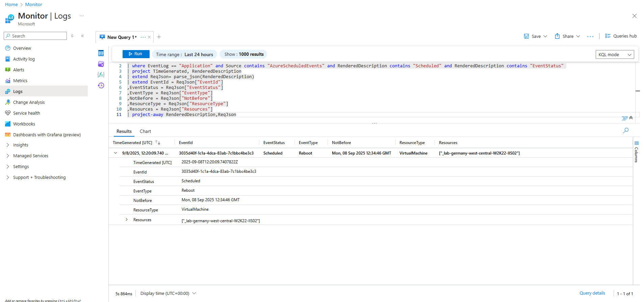Select the New Query 1 tab
The image size is (644, 302).
tap(122, 37)
